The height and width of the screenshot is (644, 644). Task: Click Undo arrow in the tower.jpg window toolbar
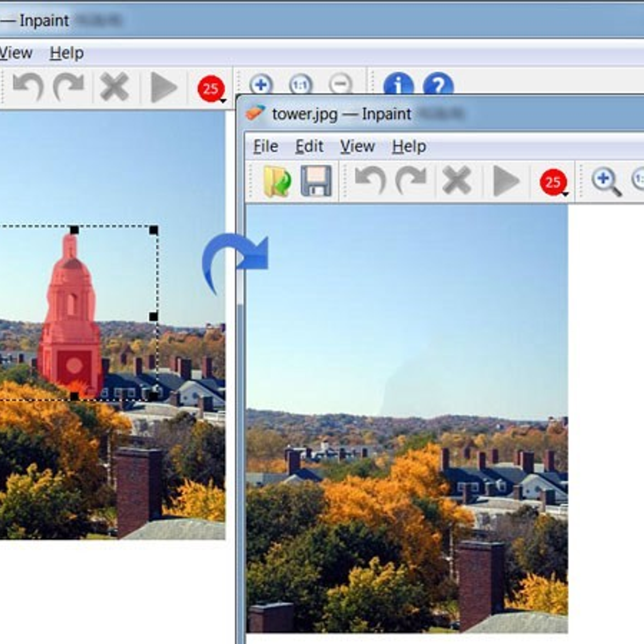[x=370, y=180]
